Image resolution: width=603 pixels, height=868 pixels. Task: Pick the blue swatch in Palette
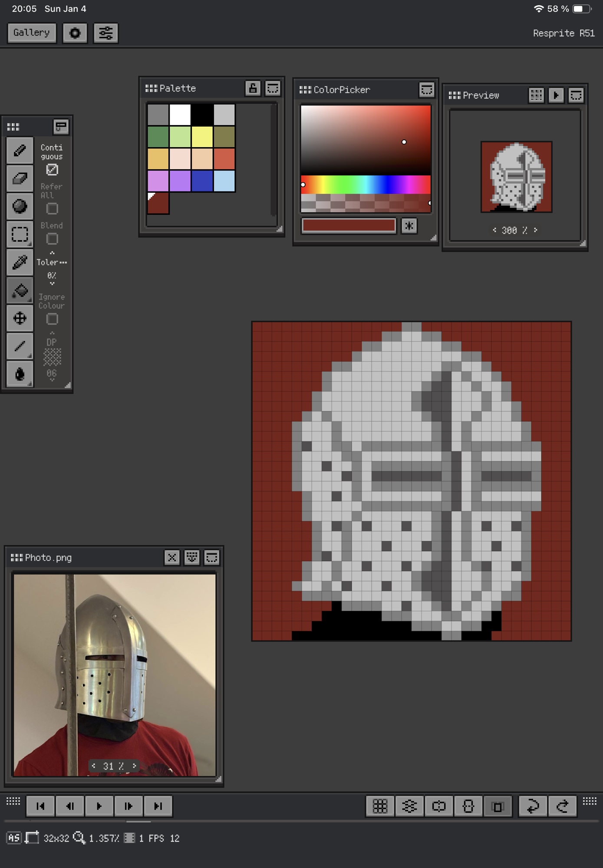(202, 181)
